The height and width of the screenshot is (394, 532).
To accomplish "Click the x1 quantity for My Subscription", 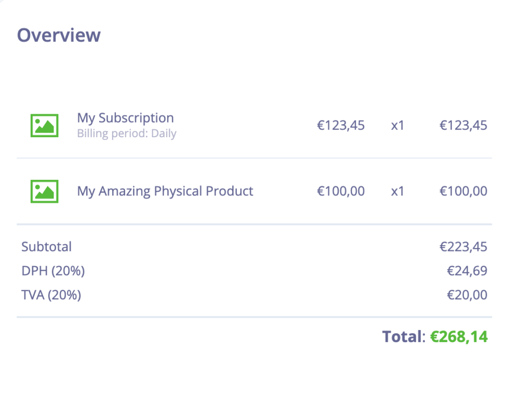I will click(x=397, y=125).
